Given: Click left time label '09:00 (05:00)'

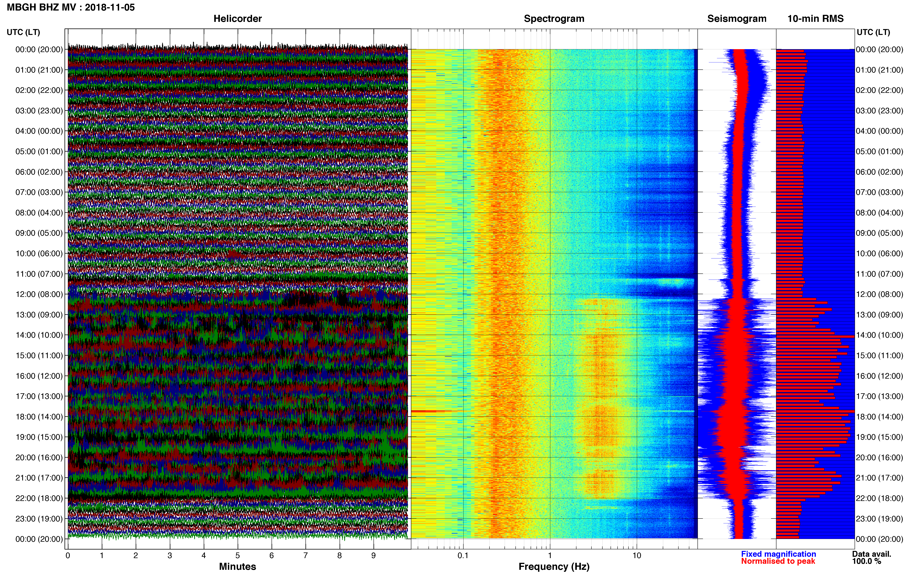Looking at the screenshot, I should point(39,233).
